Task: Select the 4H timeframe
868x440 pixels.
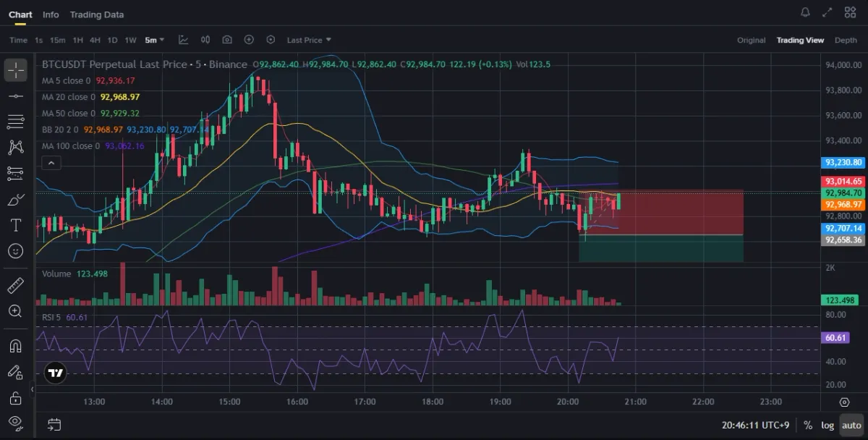Action: [x=95, y=40]
